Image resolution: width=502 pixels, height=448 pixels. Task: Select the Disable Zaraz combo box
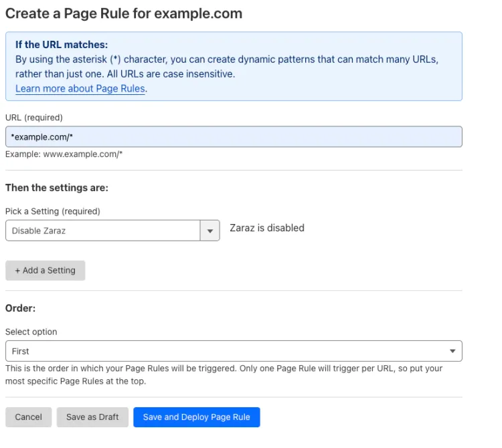coord(103,231)
